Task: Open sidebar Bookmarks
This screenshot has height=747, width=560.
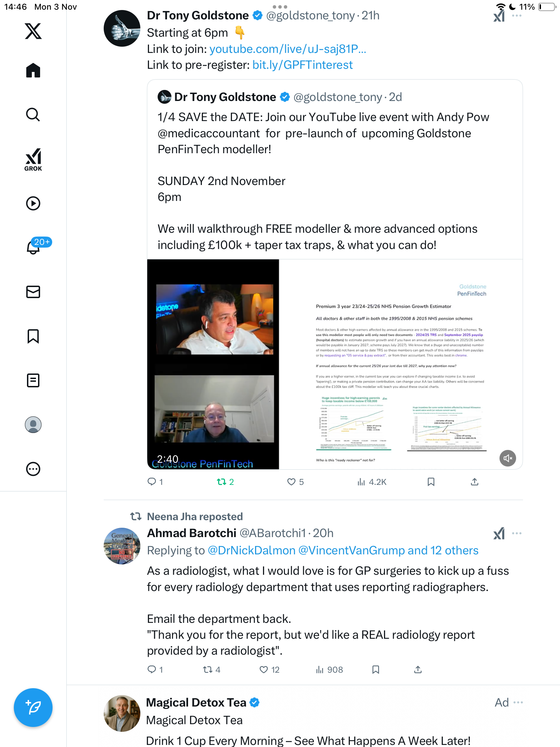Action: point(33,336)
